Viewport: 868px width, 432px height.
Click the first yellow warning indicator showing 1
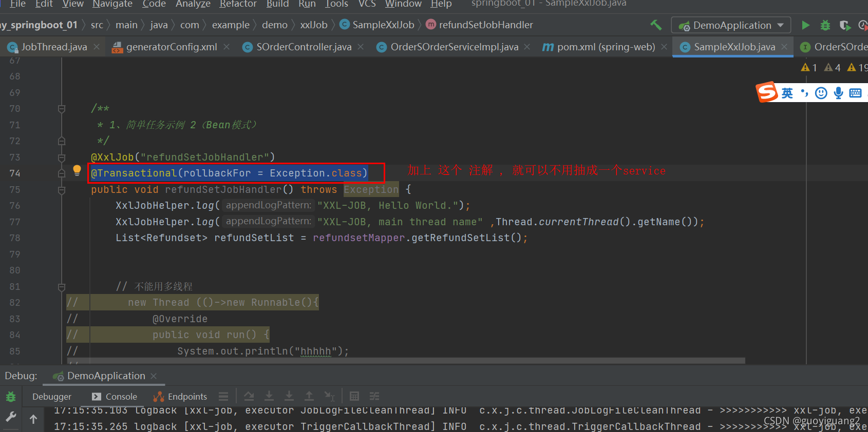click(809, 67)
